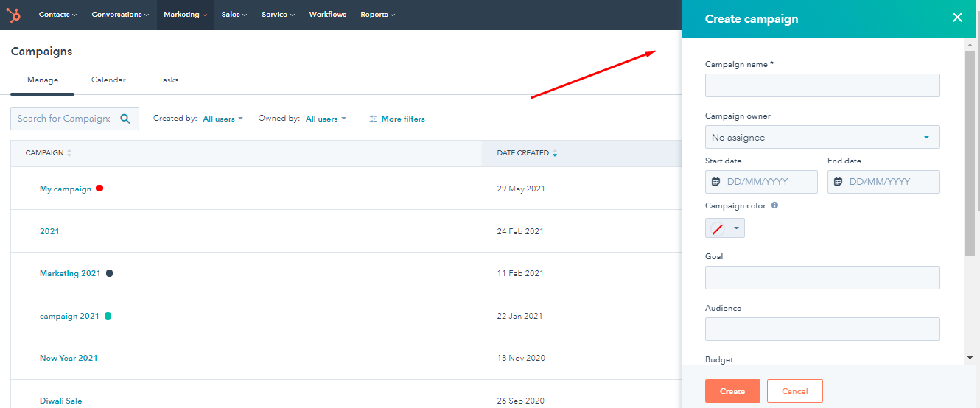
Task: Switch to the Calendar tab
Action: click(x=108, y=80)
